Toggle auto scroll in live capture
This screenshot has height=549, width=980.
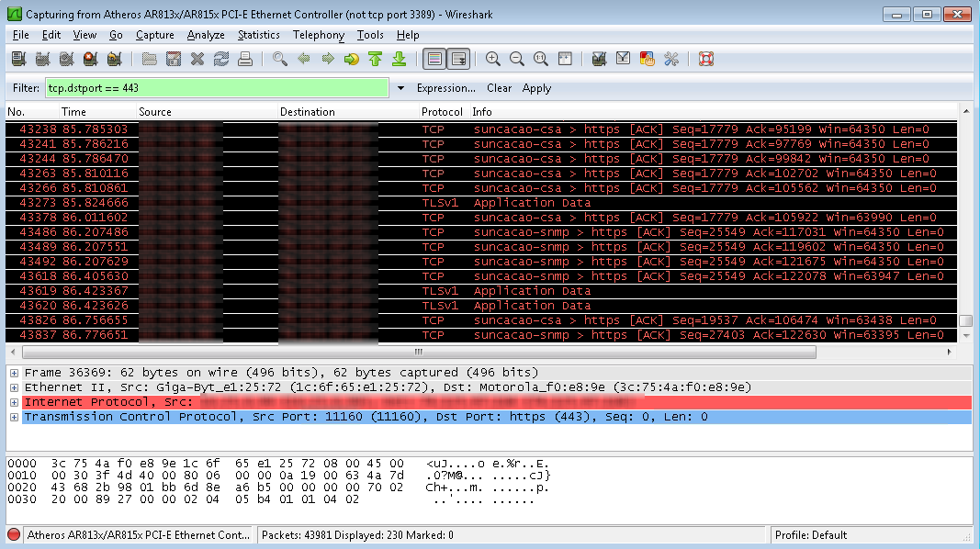tap(458, 59)
